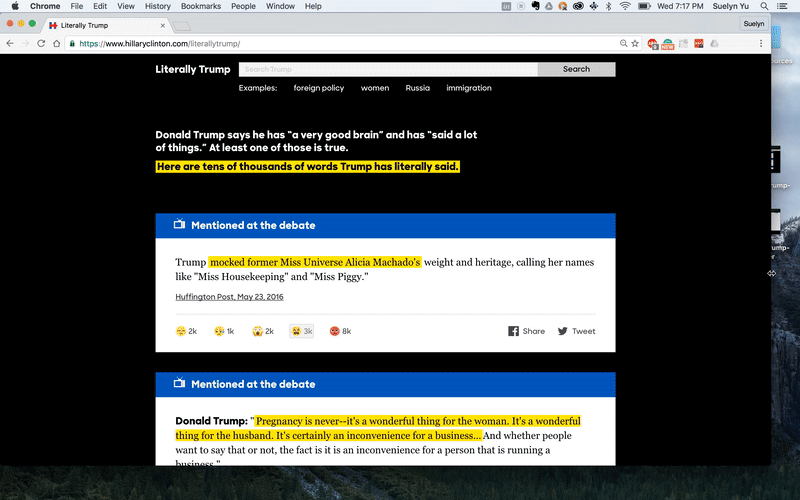Viewport: 800px width, 500px height.
Task: Open a new tab with the tab button
Action: pos(182,26)
